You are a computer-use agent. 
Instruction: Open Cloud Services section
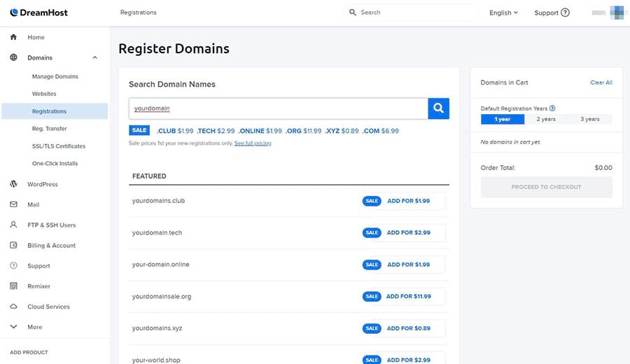click(x=48, y=307)
